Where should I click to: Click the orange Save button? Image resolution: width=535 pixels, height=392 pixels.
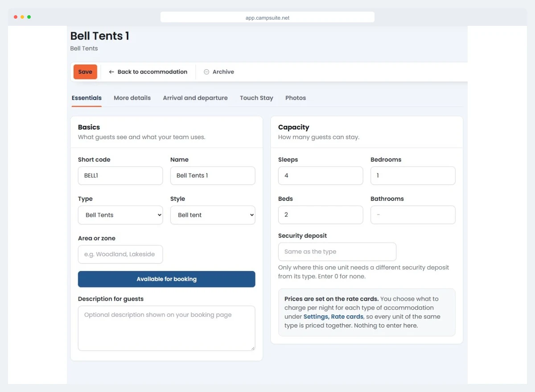click(x=85, y=72)
